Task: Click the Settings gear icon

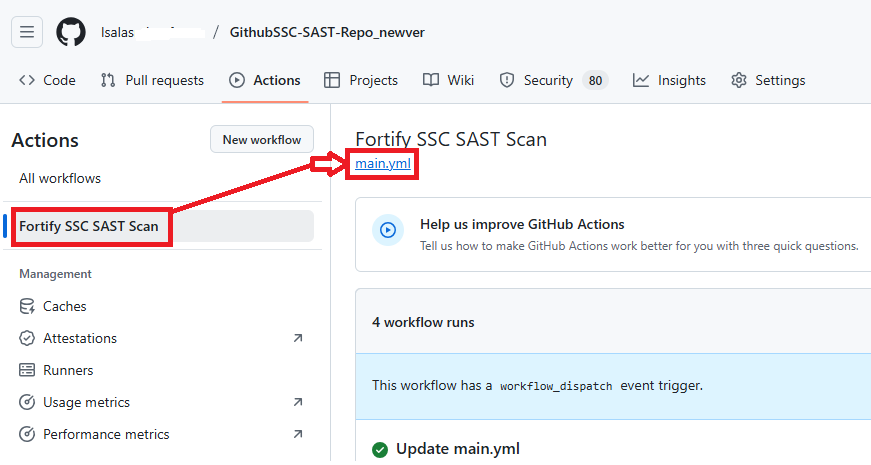Action: pyautogui.click(x=739, y=81)
